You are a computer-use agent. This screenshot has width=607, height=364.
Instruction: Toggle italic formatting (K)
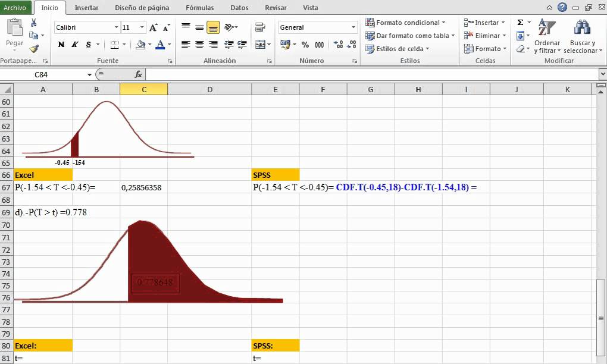coord(75,45)
